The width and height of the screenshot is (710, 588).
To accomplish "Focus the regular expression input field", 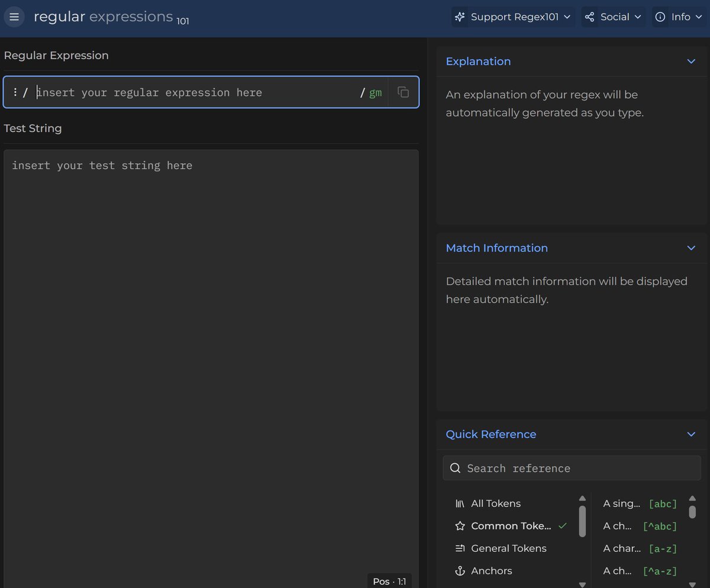I will (195, 92).
